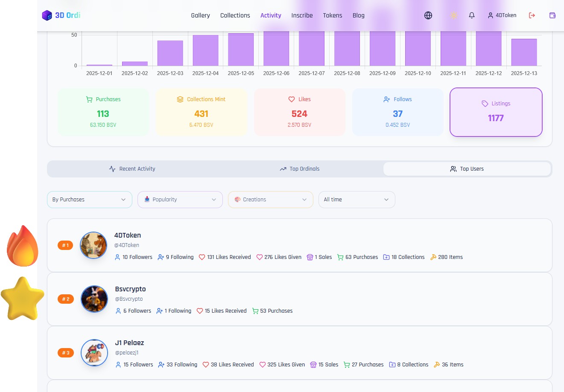Viewport: 564px width, 392px height.
Task: Click the logout arrow icon
Action: (532, 15)
